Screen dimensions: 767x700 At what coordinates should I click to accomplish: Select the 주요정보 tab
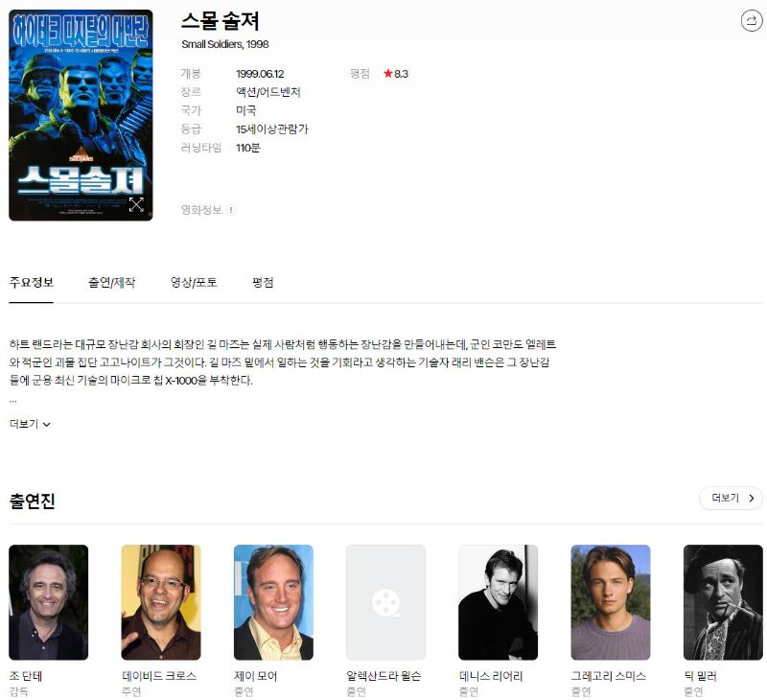click(32, 282)
